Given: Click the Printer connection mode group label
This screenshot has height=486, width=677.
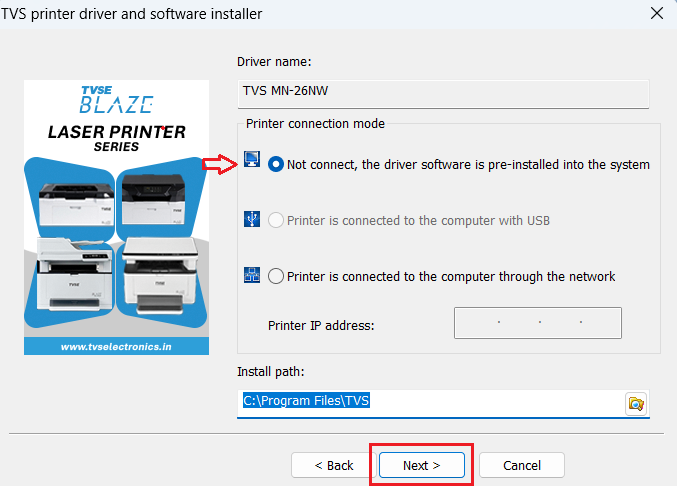Looking at the screenshot, I should click(315, 124).
